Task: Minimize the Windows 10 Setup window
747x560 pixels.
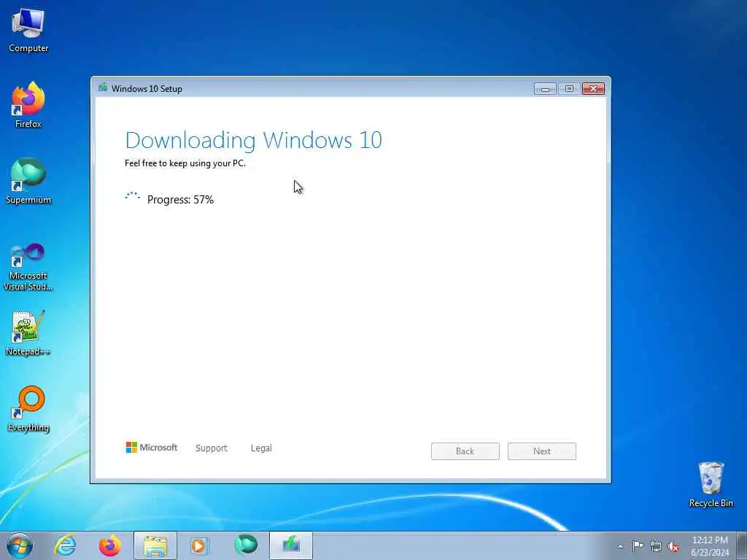Action: [545, 88]
